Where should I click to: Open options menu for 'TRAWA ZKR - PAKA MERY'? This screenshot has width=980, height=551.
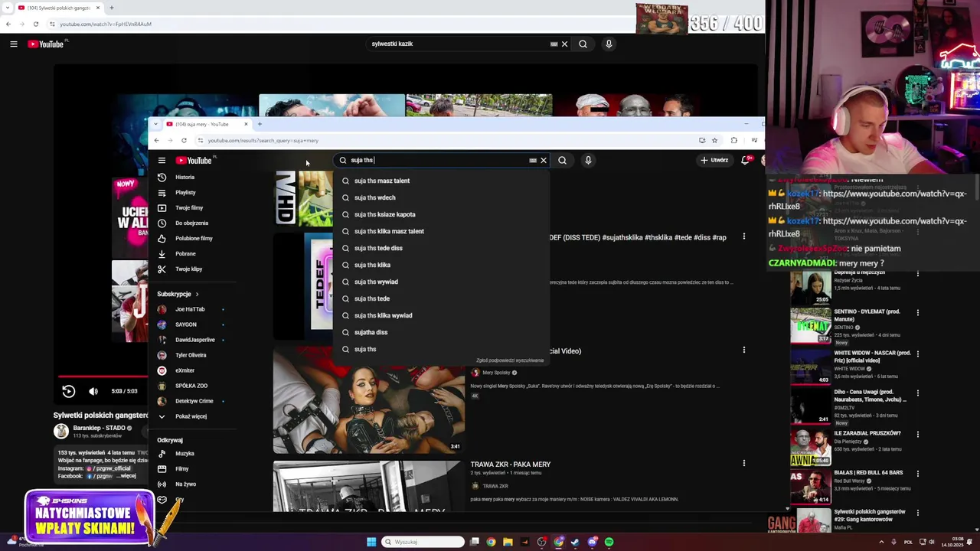pyautogui.click(x=743, y=463)
